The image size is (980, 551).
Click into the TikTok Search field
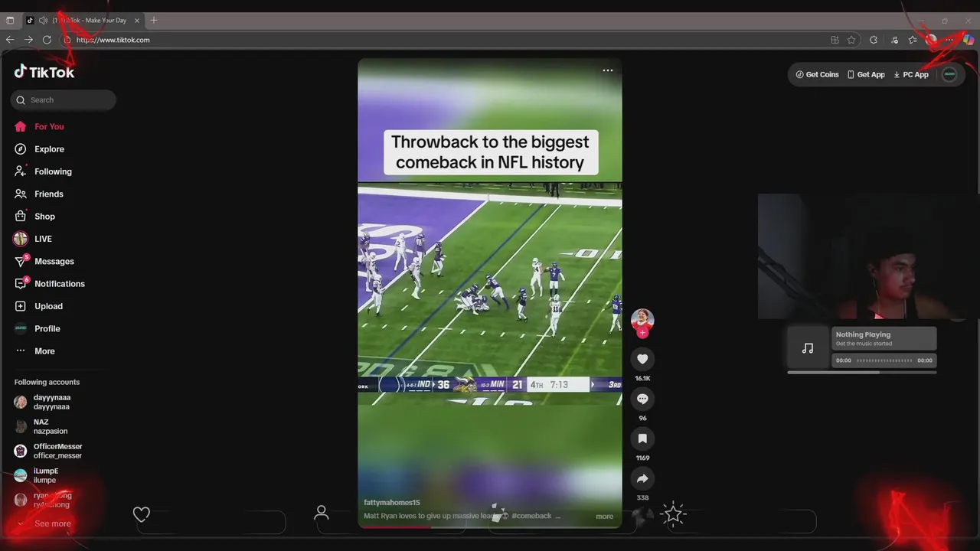tap(64, 100)
